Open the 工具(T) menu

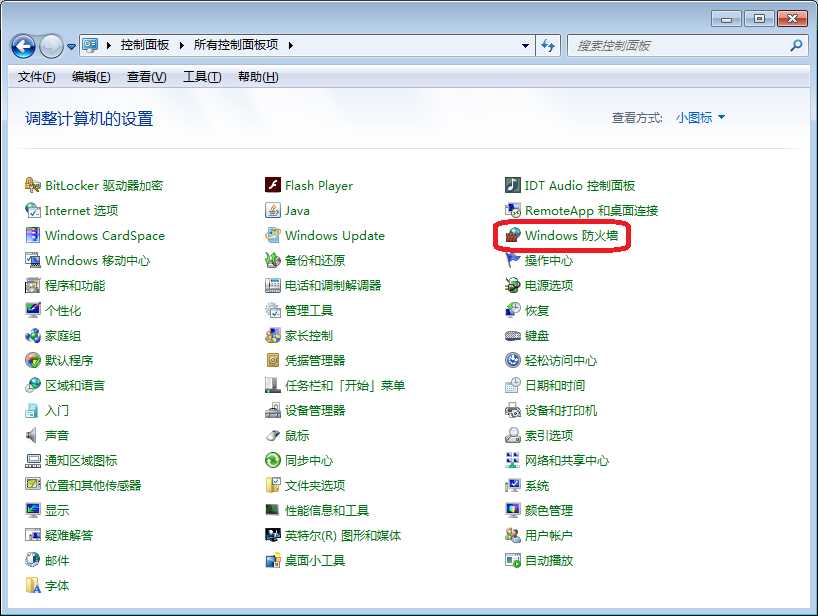coord(202,77)
